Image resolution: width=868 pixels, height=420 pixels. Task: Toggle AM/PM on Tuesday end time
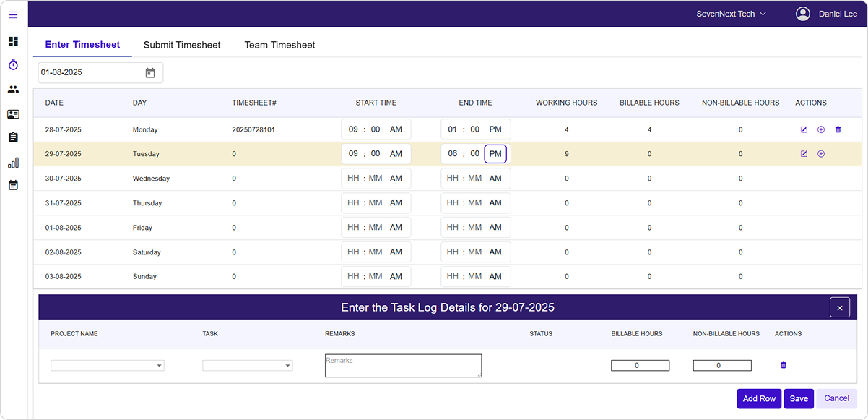(x=495, y=154)
